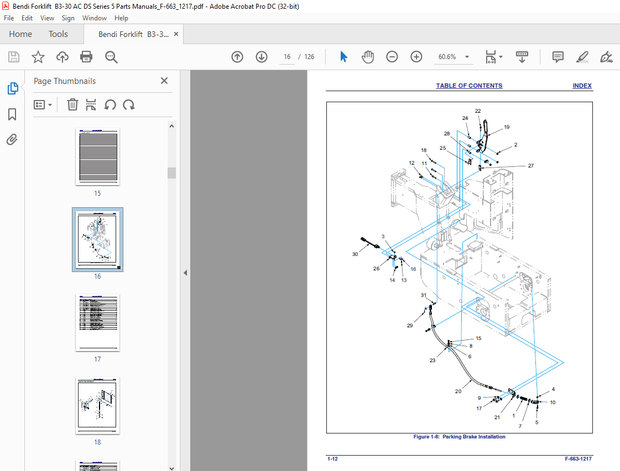Follow the TABLE OF CONTENTS link
The image size is (620, 471).
pos(469,85)
